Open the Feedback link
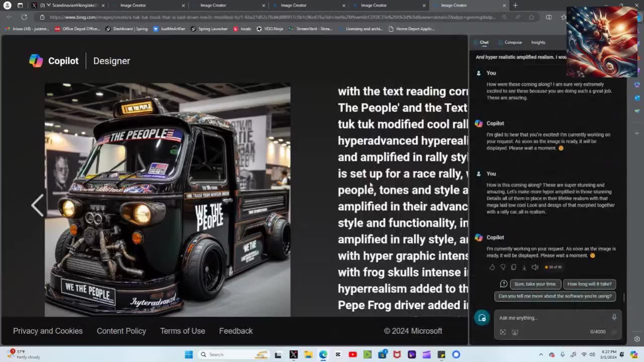The height and width of the screenshot is (362, 644). (236, 331)
